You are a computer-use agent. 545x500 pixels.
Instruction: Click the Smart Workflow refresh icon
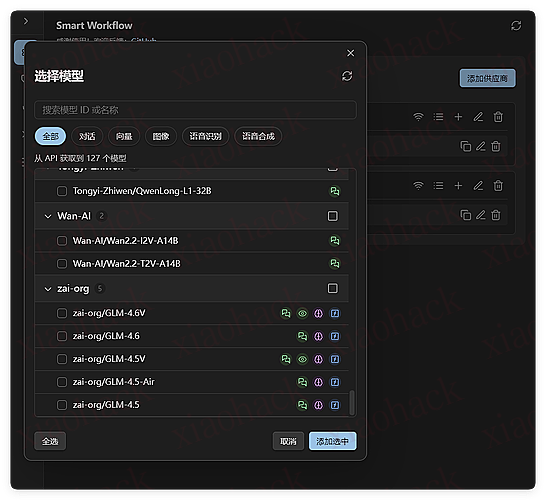516,25
